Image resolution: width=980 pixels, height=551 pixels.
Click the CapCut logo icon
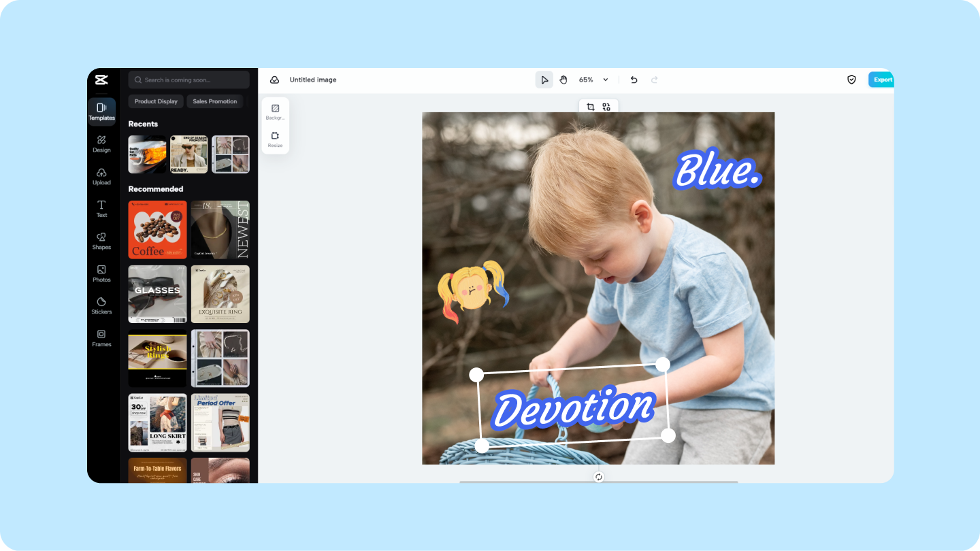coord(101,80)
